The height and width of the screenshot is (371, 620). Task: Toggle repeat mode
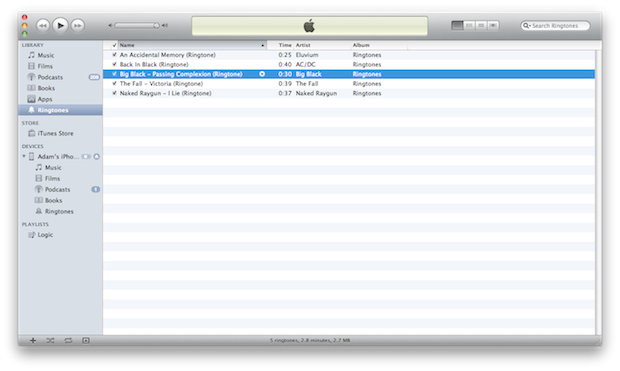pos(68,341)
